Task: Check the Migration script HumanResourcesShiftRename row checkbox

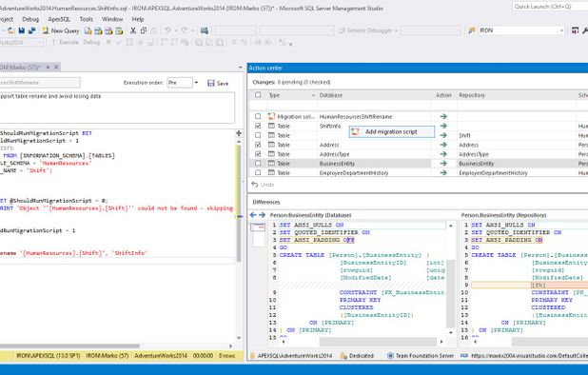Action: 258,117
